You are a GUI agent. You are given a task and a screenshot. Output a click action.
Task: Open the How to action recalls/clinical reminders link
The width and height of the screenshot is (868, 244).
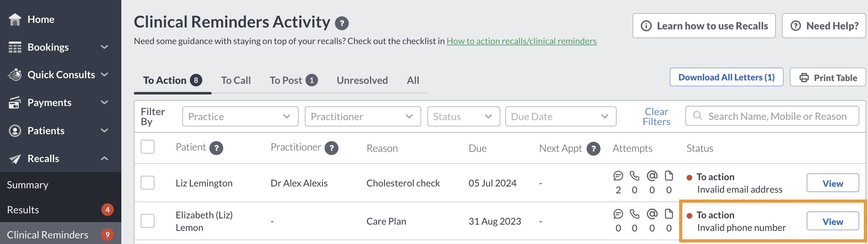pyautogui.click(x=522, y=41)
